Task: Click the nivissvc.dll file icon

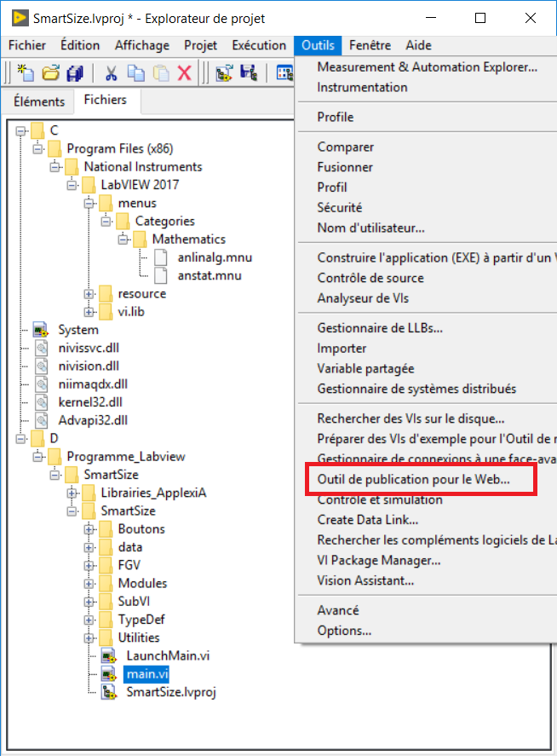Action: pyautogui.click(x=42, y=348)
